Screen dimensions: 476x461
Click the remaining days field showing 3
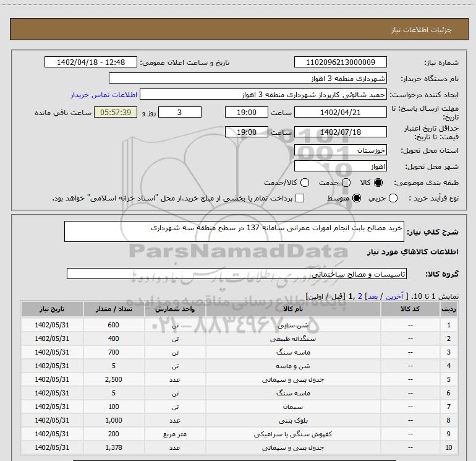180,112
